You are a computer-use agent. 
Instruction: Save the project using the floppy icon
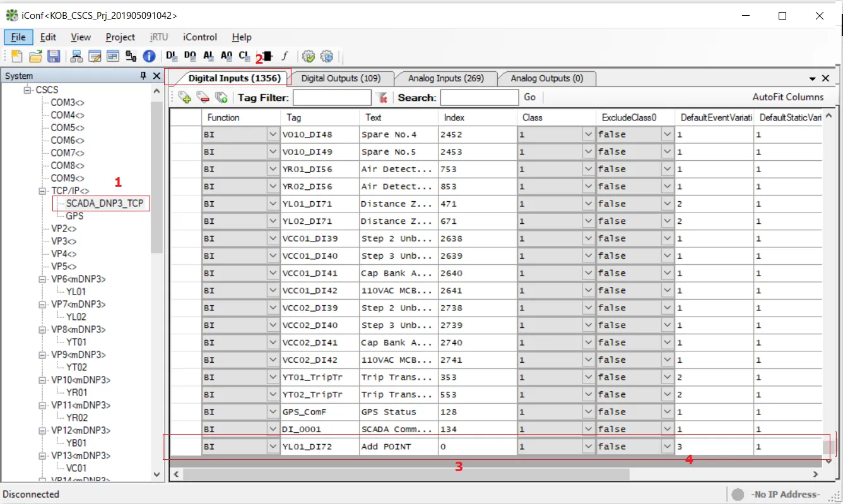[54, 56]
